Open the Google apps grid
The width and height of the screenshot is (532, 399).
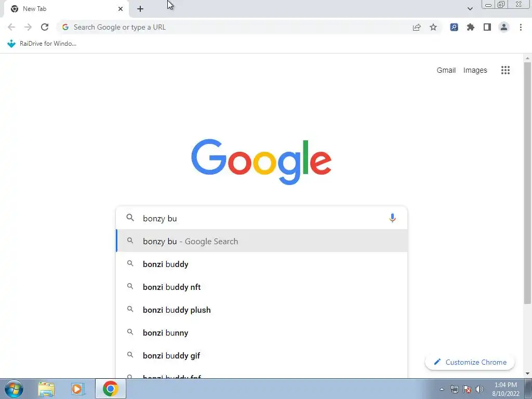(506, 70)
